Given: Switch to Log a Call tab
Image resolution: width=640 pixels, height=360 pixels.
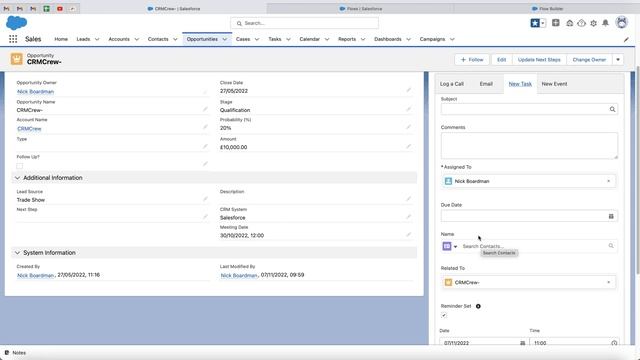Looking at the screenshot, I should 452,84.
